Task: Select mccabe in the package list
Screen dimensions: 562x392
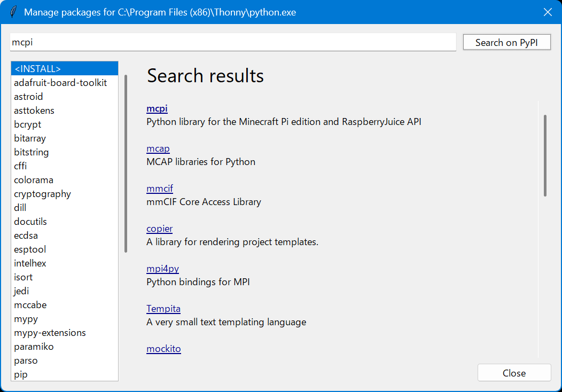Action: pos(65,305)
